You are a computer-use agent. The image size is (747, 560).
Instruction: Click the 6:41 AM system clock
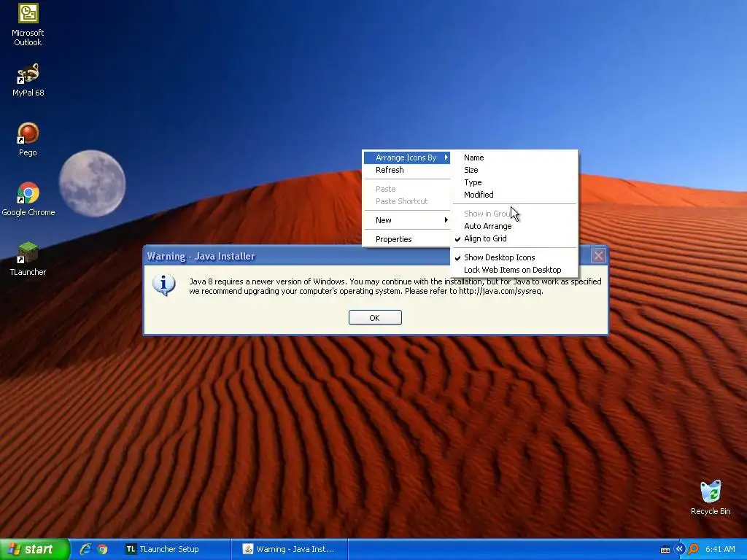point(720,549)
